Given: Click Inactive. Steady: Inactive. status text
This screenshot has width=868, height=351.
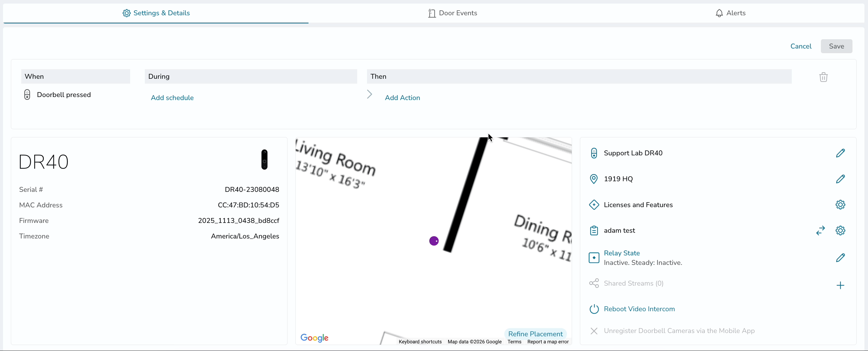Looking at the screenshot, I should 643,263.
